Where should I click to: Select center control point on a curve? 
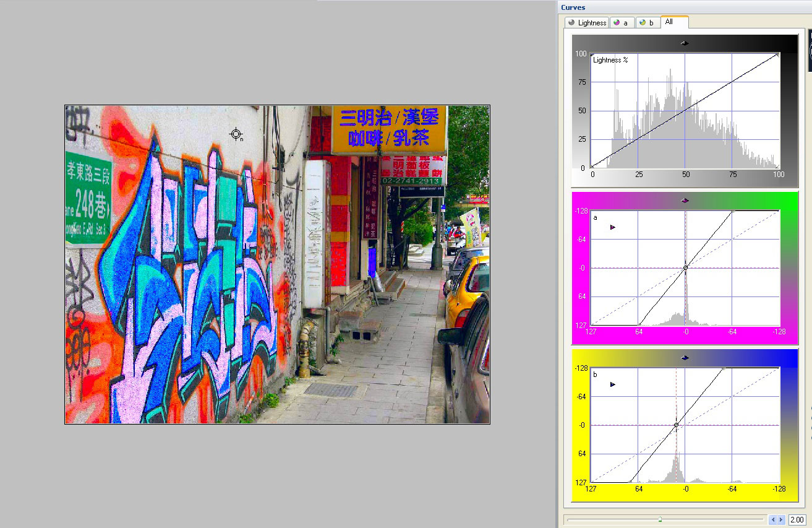685,268
